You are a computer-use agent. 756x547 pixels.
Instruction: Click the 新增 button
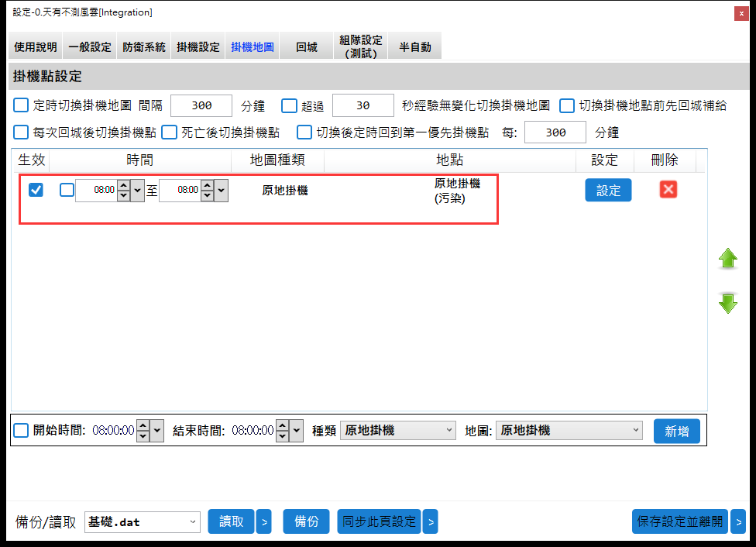coord(677,432)
